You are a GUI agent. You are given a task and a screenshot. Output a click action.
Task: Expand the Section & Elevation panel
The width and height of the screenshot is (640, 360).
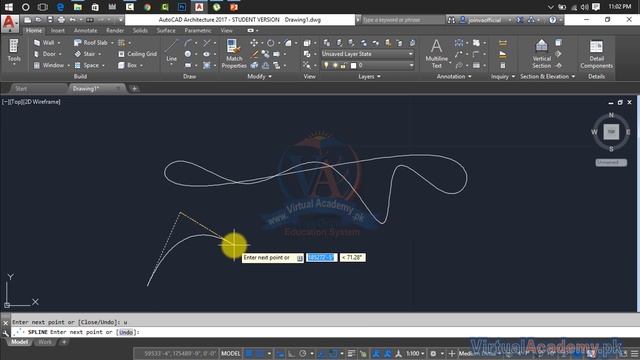coord(547,76)
